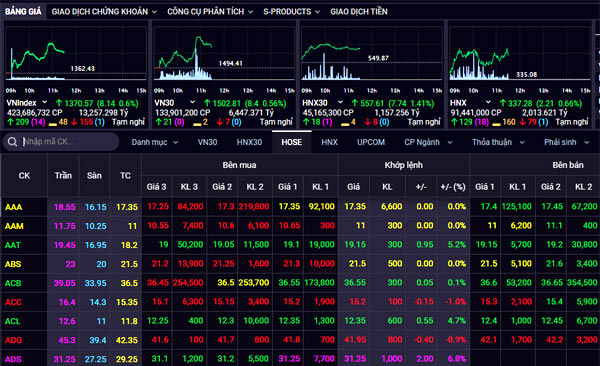Click VNIndex volume 423,686,732 CP
The width and height of the screenshot is (600, 366).
35,113
